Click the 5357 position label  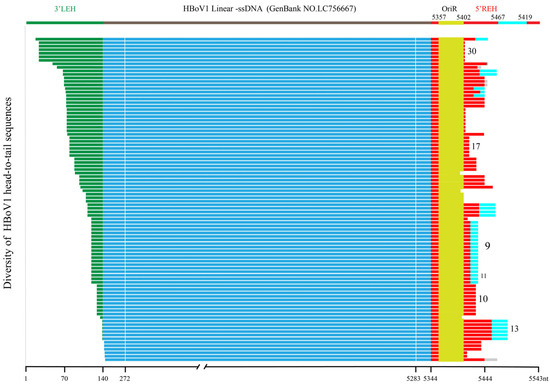click(x=439, y=17)
